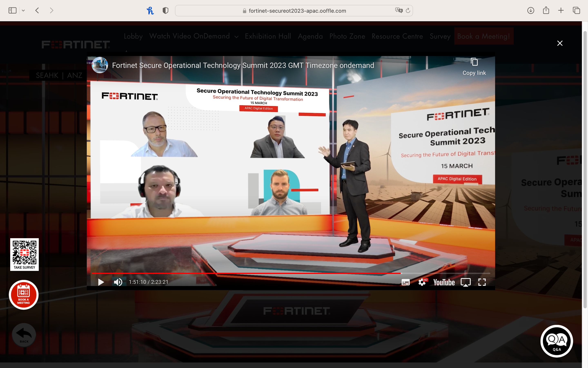Screen dimensions: 588x368
Task: Select the SEAHK | ANZ label
Action: coord(59,75)
